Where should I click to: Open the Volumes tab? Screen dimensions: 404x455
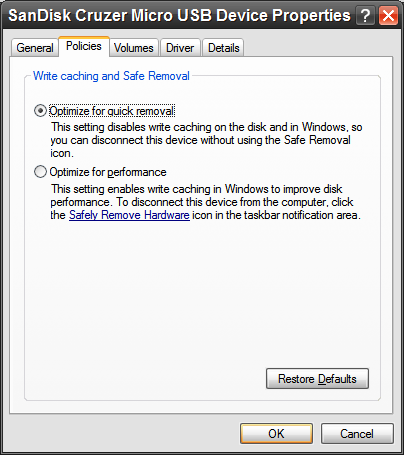(x=134, y=48)
